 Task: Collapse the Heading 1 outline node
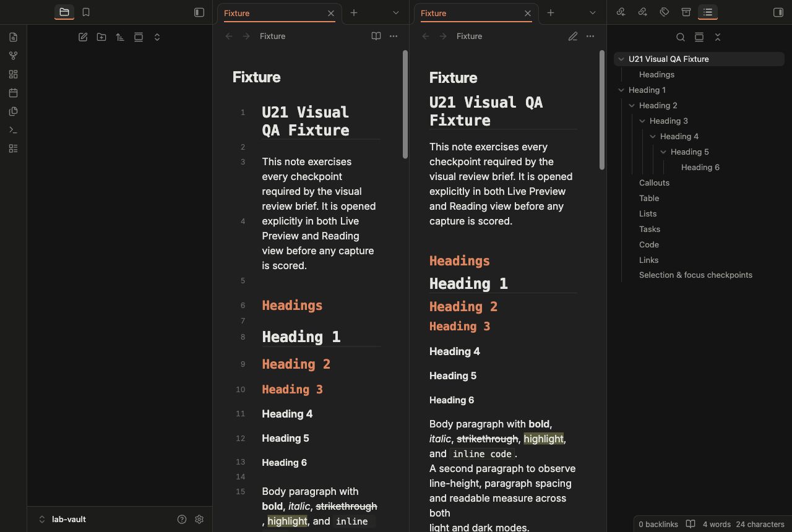click(621, 90)
